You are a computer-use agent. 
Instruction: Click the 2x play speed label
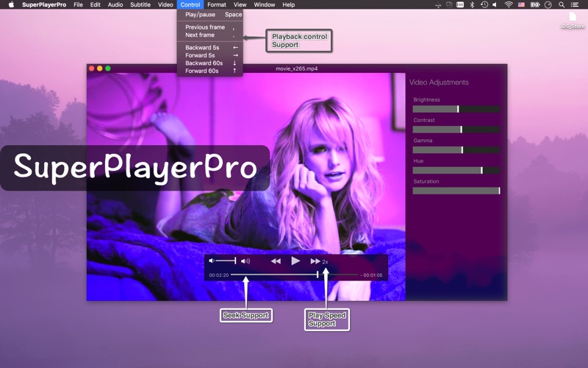click(x=325, y=262)
